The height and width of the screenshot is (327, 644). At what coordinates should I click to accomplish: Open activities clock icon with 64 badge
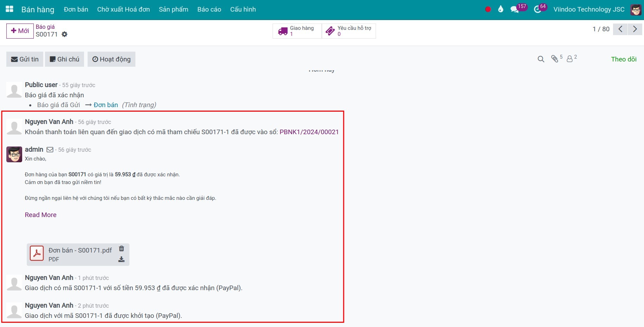537,9
